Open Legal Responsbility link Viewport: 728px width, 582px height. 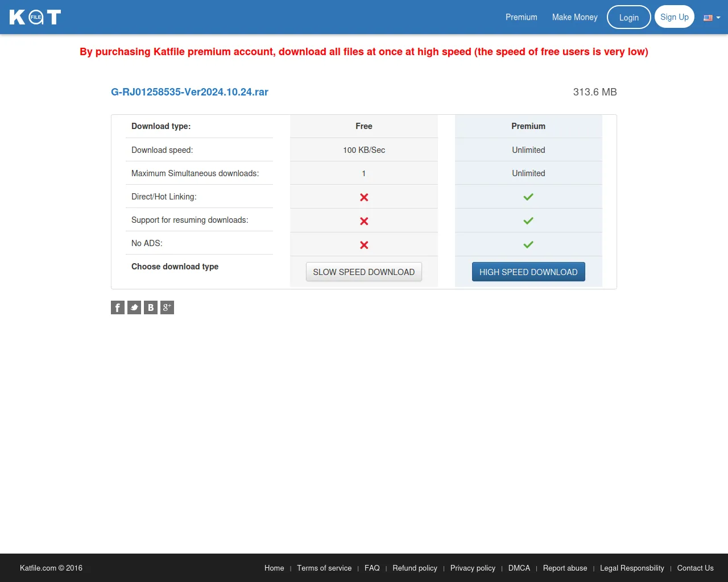[632, 568]
